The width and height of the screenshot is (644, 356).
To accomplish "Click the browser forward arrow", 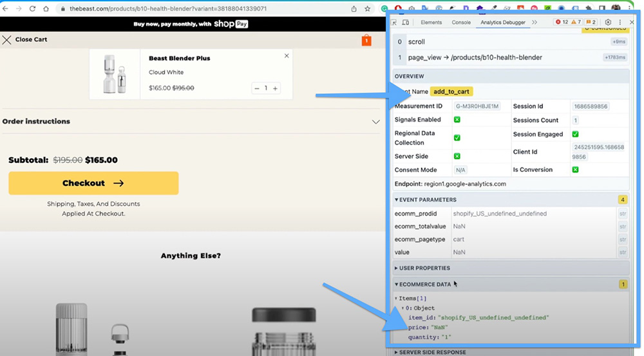I will click(19, 8).
